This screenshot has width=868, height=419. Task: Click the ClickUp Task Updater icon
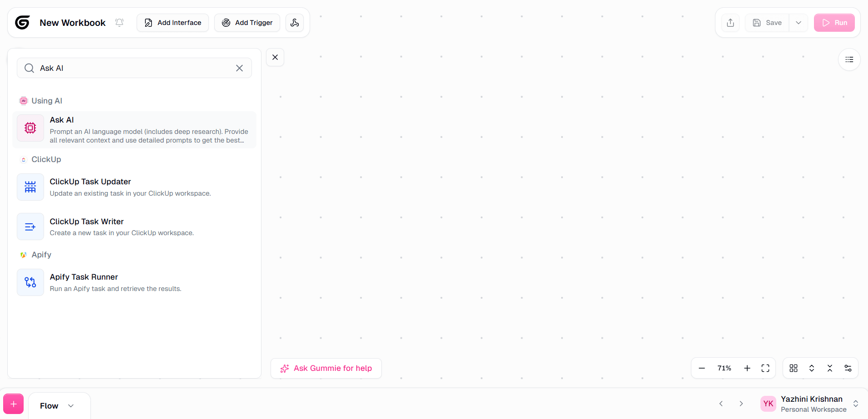(30, 187)
